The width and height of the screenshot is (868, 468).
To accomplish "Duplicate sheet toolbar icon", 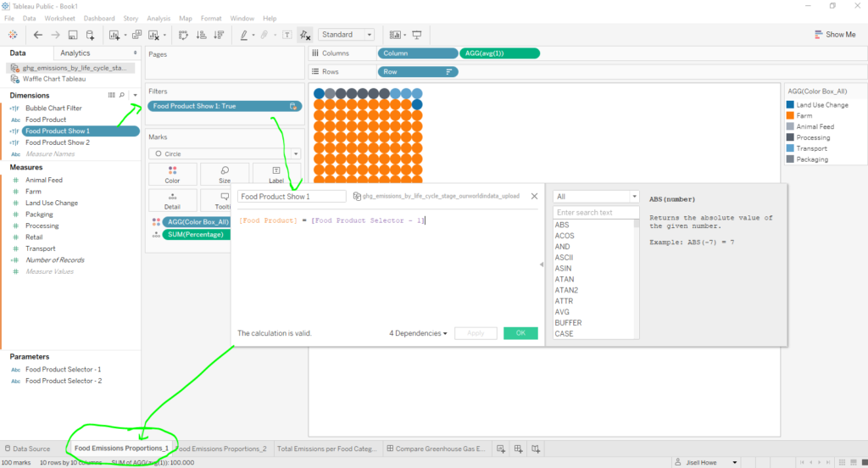I will 136,35.
